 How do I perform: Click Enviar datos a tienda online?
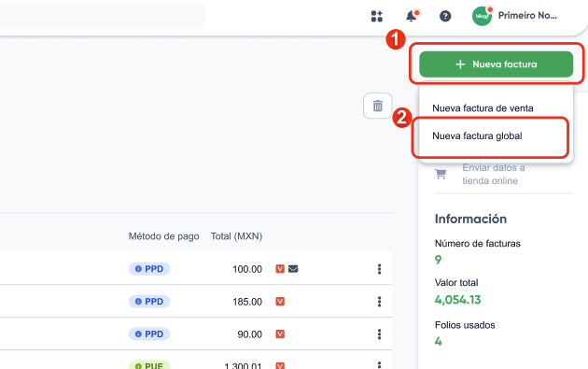[493, 174]
